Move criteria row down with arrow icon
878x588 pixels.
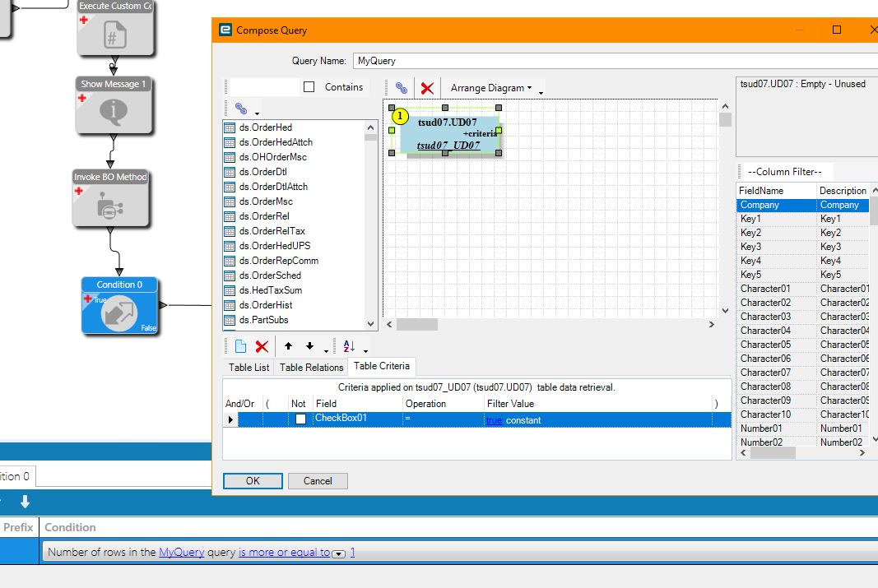pyautogui.click(x=309, y=346)
